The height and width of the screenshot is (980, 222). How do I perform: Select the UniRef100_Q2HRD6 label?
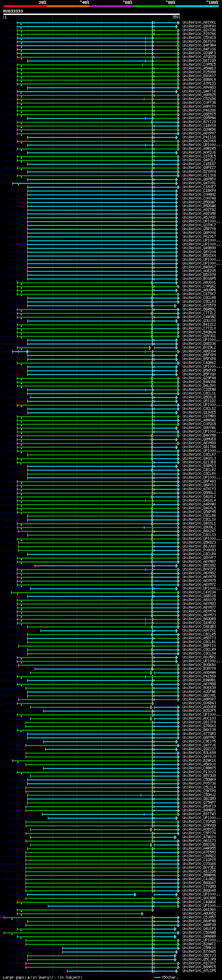point(199,129)
